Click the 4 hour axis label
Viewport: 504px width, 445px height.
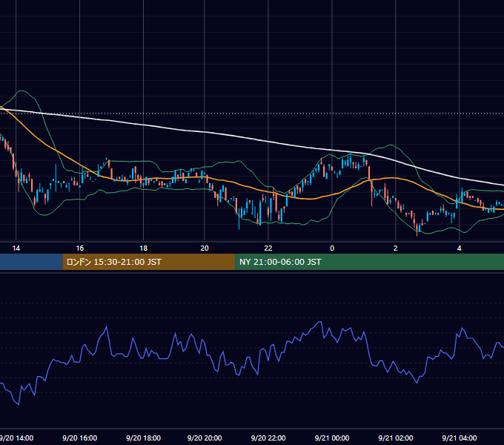(459, 248)
